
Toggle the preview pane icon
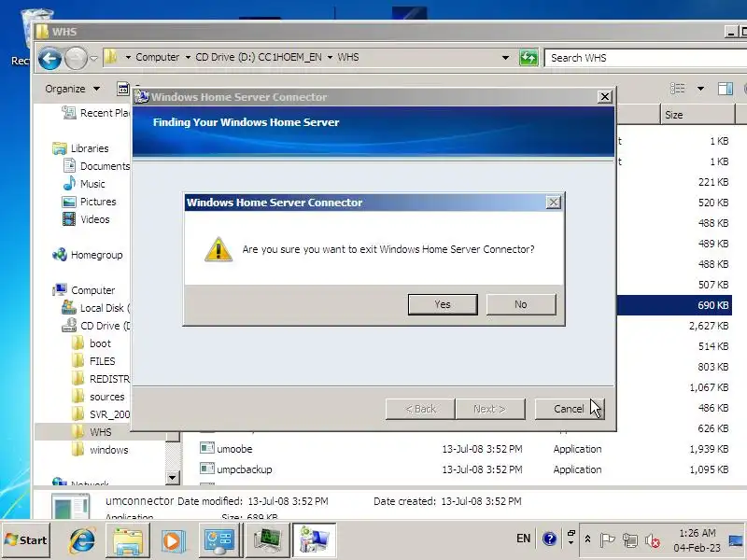tap(726, 89)
